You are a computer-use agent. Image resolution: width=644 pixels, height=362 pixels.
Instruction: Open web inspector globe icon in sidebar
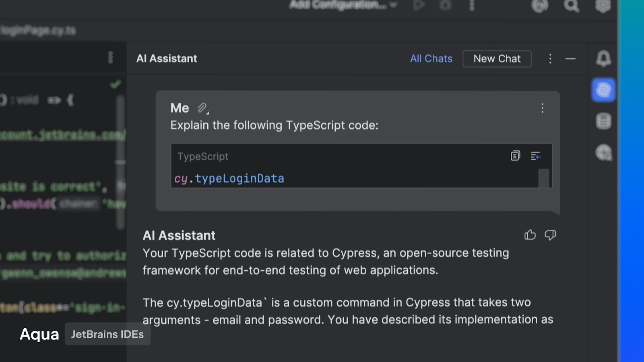(603, 152)
